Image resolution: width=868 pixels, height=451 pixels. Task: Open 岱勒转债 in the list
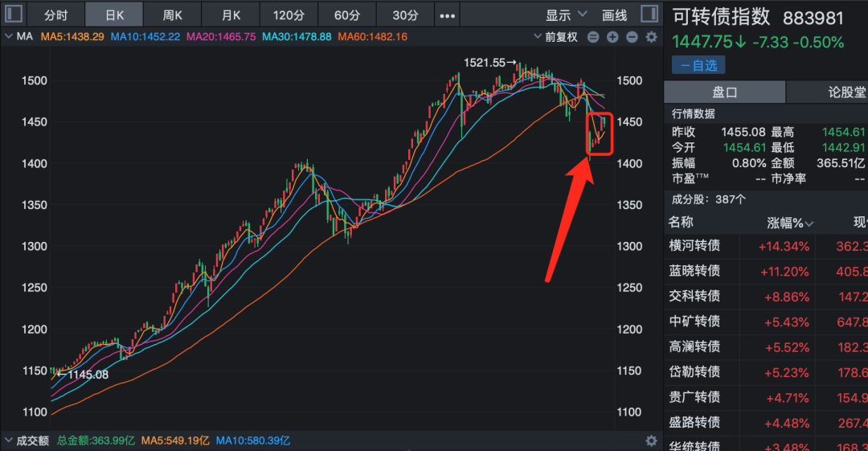[x=694, y=372]
